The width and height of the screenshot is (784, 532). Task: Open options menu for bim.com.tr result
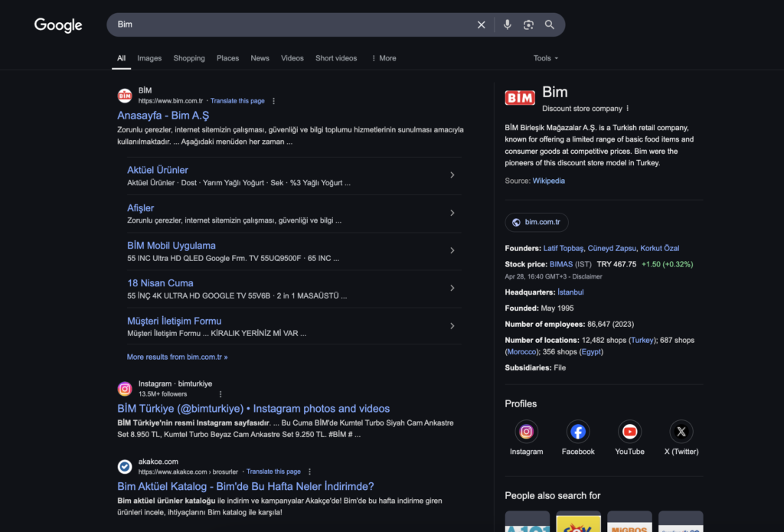[x=273, y=101]
